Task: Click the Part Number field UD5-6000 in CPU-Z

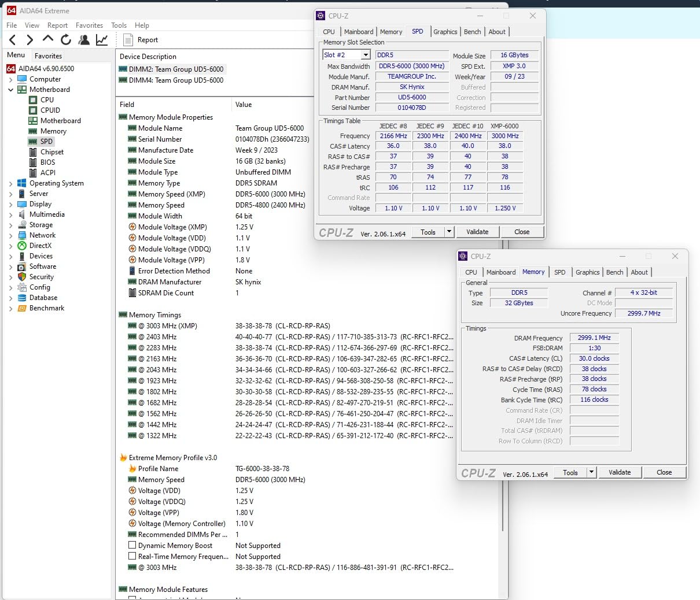Action: point(412,98)
